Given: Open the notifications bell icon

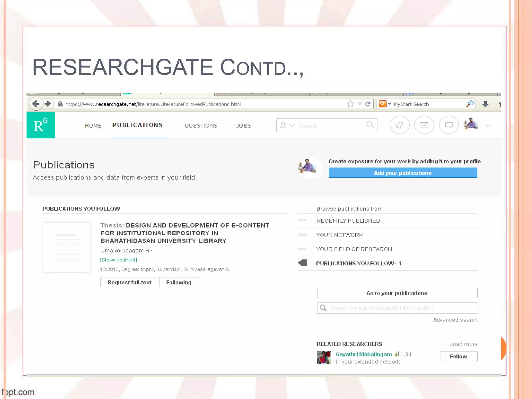Looking at the screenshot, I should click(400, 125).
